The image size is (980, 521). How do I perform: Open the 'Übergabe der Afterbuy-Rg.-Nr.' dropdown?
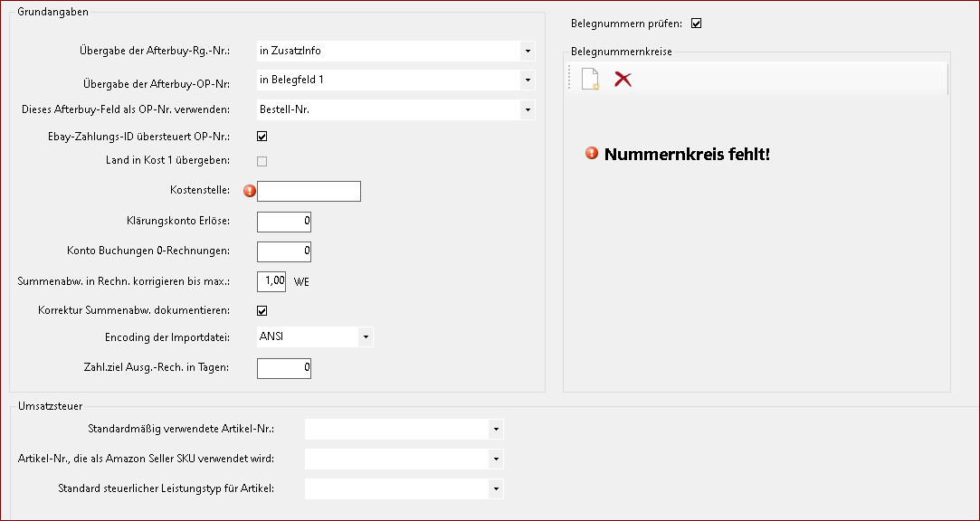pos(528,51)
